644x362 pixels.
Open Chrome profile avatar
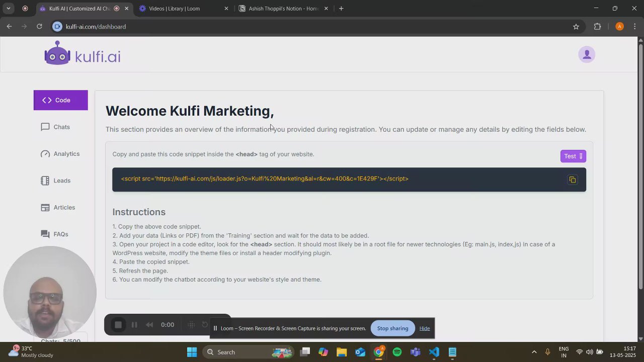pyautogui.click(x=619, y=27)
